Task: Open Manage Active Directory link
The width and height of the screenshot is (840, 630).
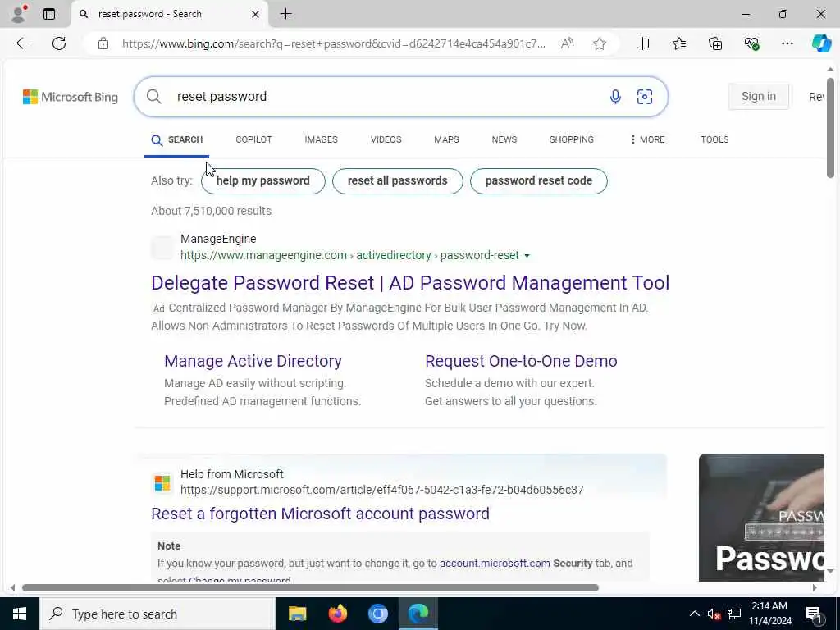Action: click(x=253, y=361)
